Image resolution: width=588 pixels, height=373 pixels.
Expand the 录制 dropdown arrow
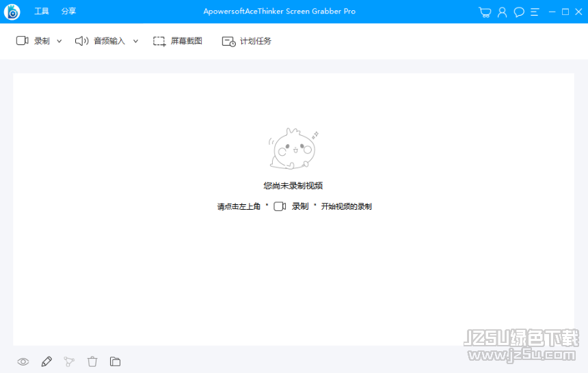coord(59,41)
